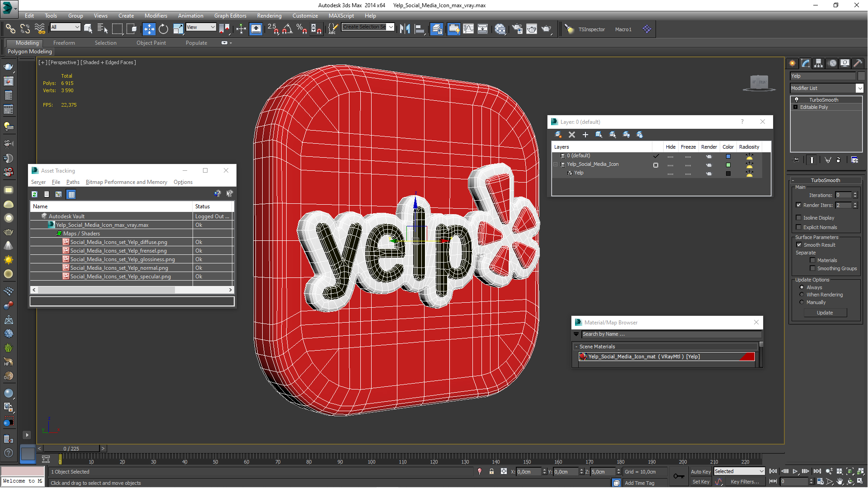Open the MAXScript menu
Screen dimensions: 868x488
point(341,15)
